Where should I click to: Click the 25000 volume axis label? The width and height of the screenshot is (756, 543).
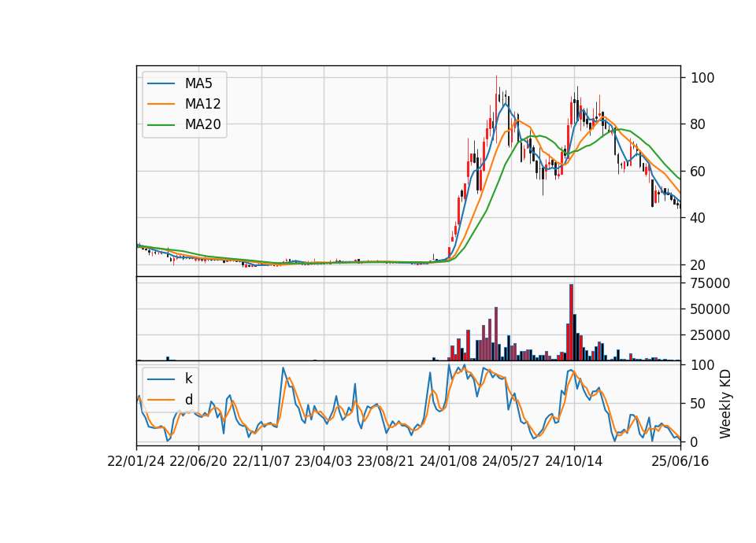click(710, 335)
